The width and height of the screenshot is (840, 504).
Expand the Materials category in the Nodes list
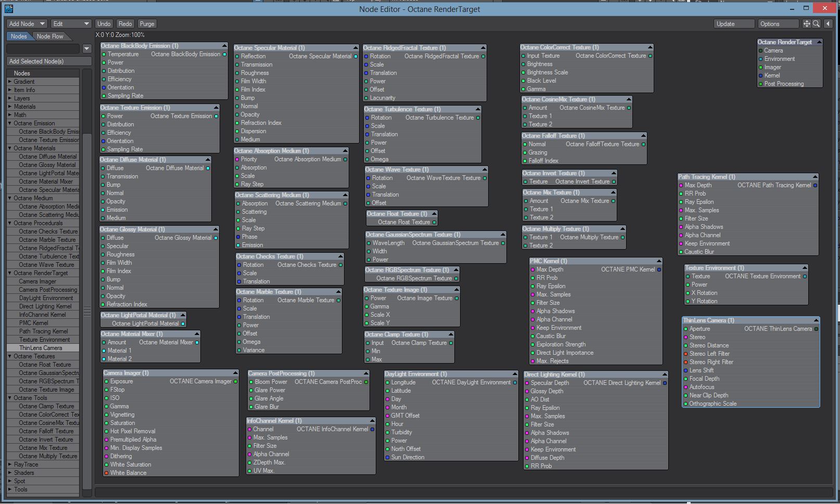pos(10,107)
